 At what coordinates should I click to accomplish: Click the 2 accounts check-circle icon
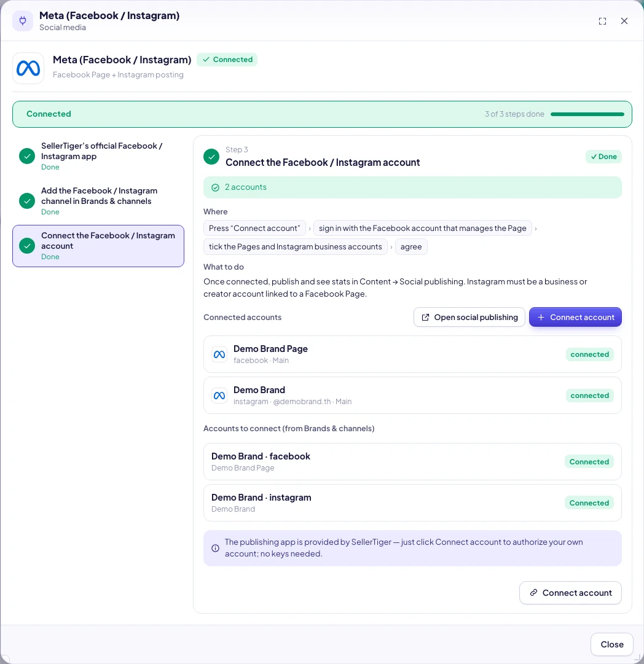point(215,187)
